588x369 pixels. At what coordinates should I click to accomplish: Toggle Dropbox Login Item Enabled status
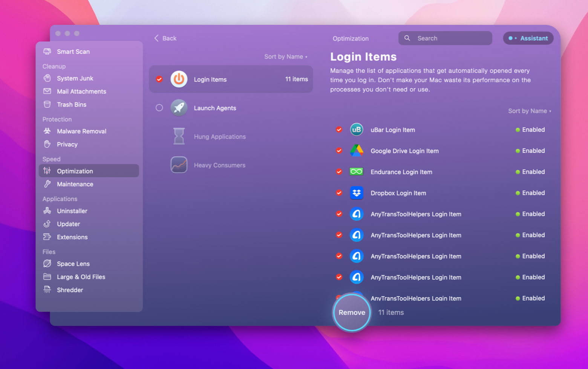530,193
